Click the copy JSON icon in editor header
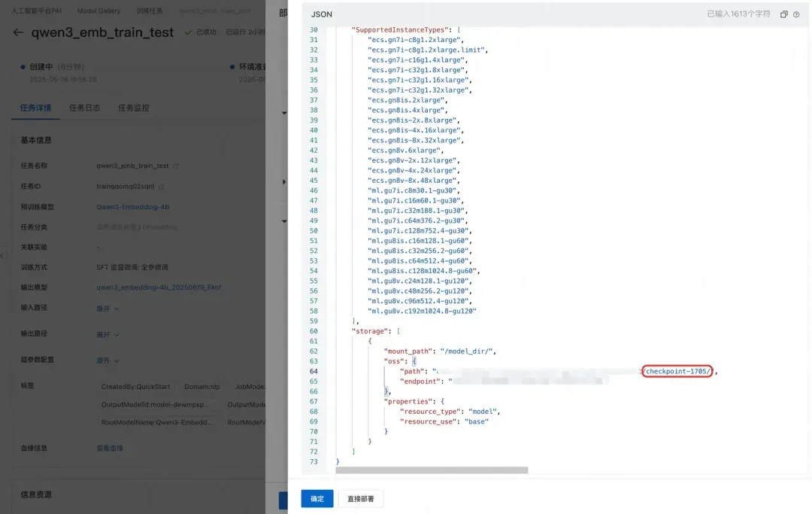812x514 pixels. [784, 14]
